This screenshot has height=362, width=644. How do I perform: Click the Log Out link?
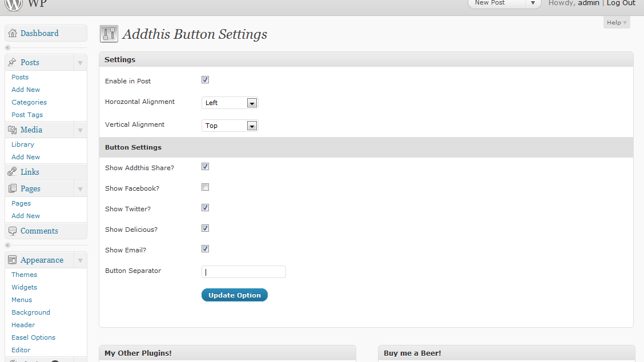point(621,3)
